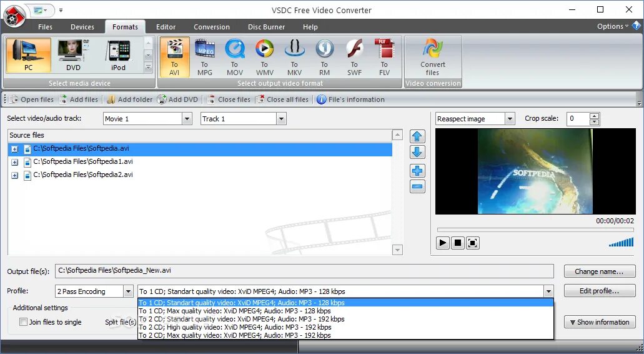
Task: Click Close files toolbar button
Action: (x=229, y=99)
